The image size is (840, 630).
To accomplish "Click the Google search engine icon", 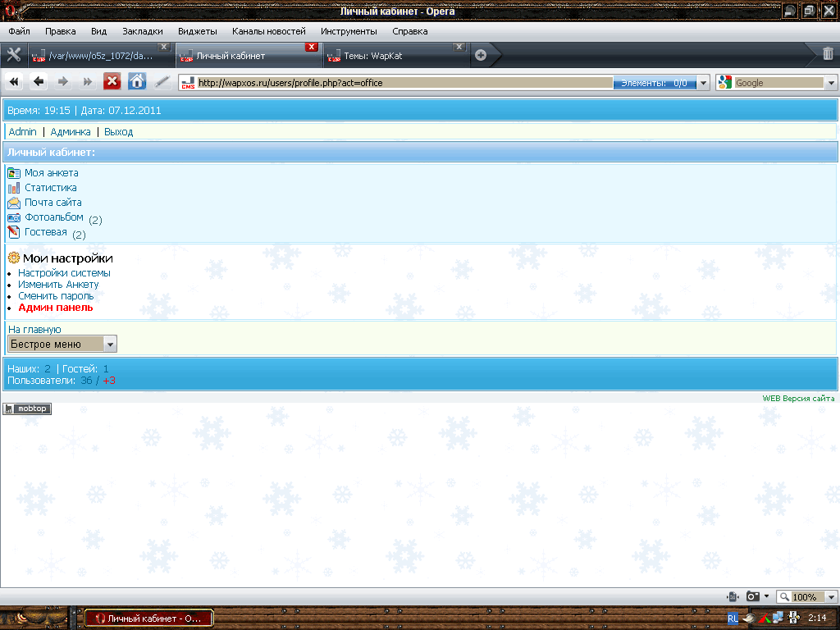I will (724, 83).
